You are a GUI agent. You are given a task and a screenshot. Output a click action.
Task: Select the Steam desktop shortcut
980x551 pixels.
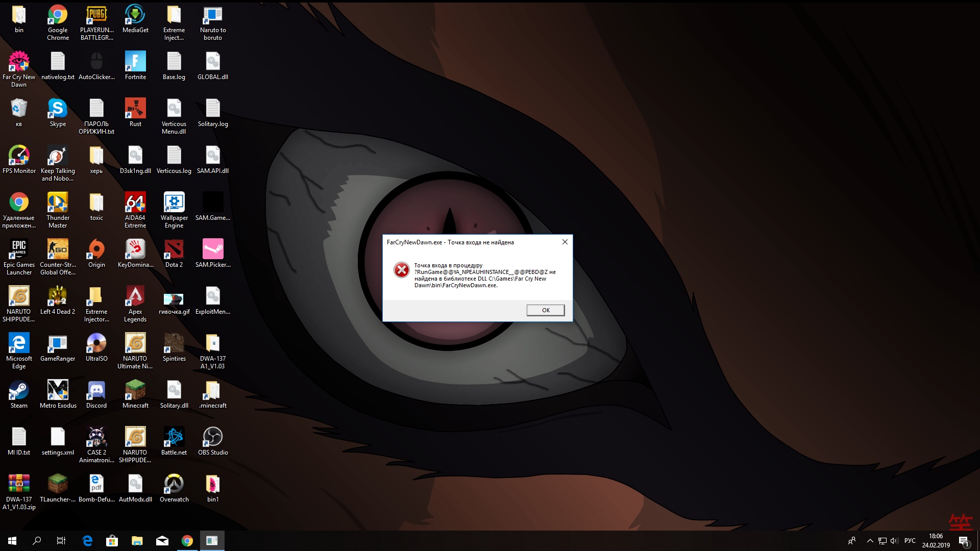click(x=19, y=391)
